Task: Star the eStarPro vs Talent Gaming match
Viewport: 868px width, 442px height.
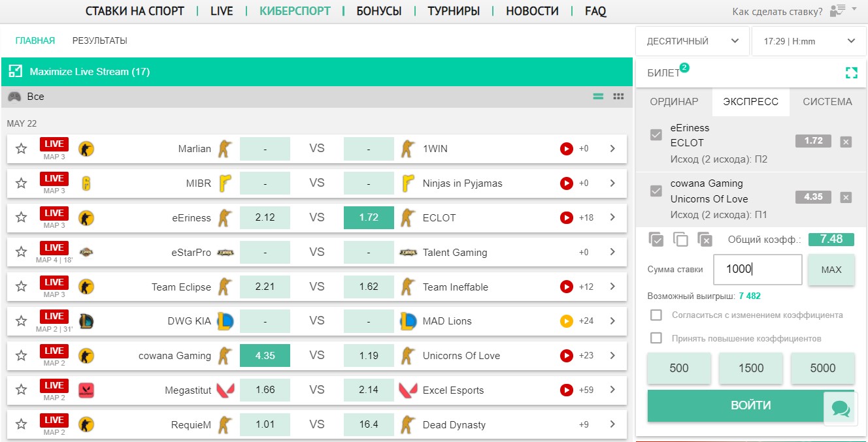Action: click(21, 253)
